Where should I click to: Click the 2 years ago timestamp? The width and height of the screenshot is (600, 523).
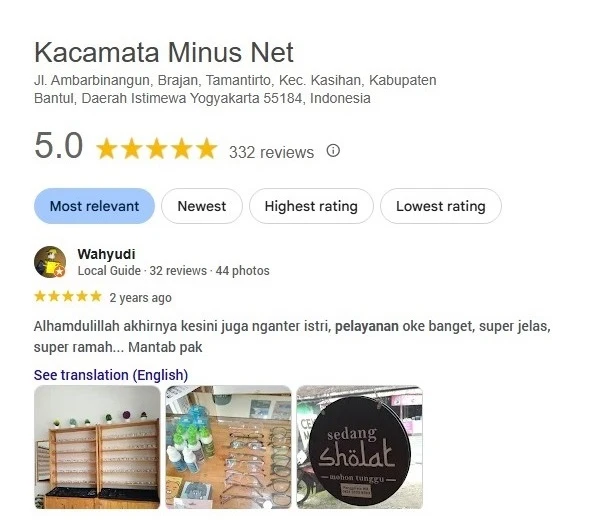[140, 298]
